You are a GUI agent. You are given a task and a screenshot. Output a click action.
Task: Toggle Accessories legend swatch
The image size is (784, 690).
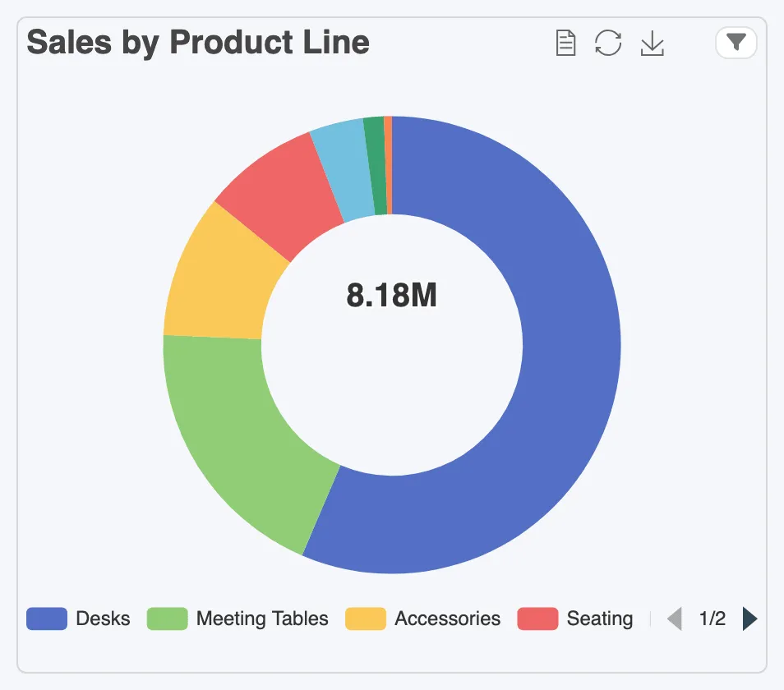[366, 619]
